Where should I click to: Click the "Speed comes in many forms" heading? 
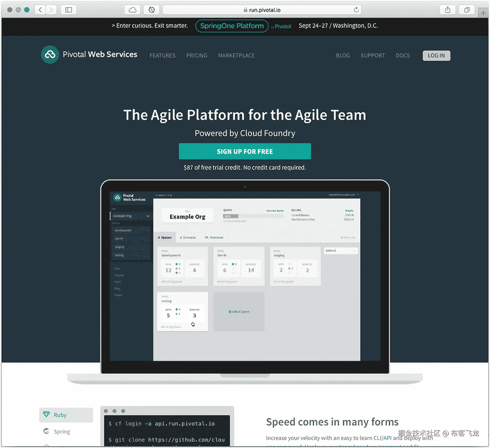click(332, 422)
